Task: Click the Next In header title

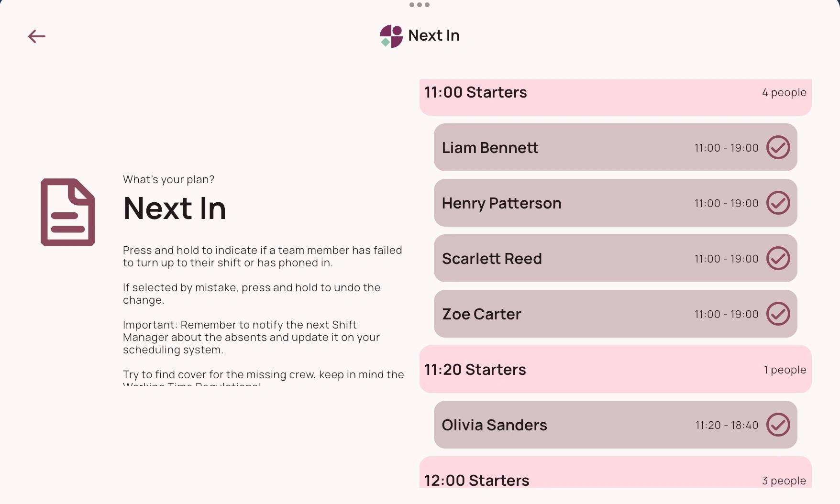Action: 434,35
